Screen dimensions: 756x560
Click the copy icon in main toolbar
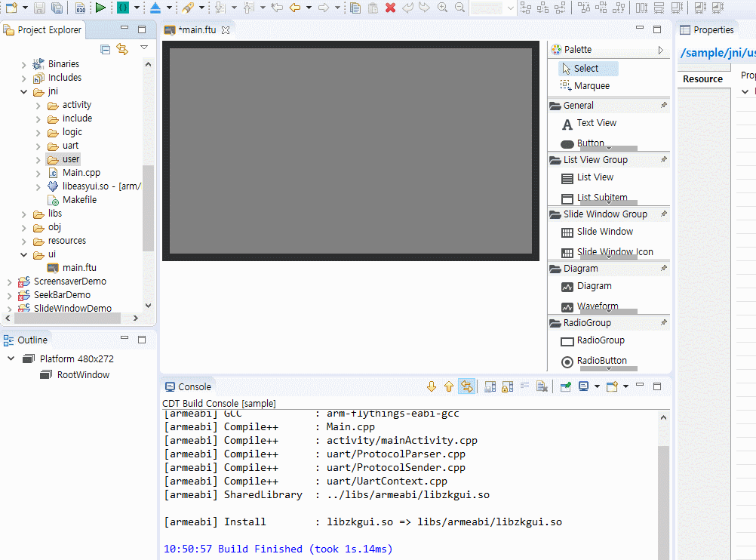point(355,8)
